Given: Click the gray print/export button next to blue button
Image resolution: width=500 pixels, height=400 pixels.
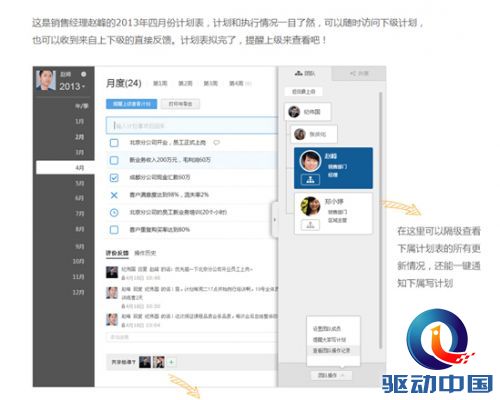Looking at the screenshot, I should pos(180,104).
